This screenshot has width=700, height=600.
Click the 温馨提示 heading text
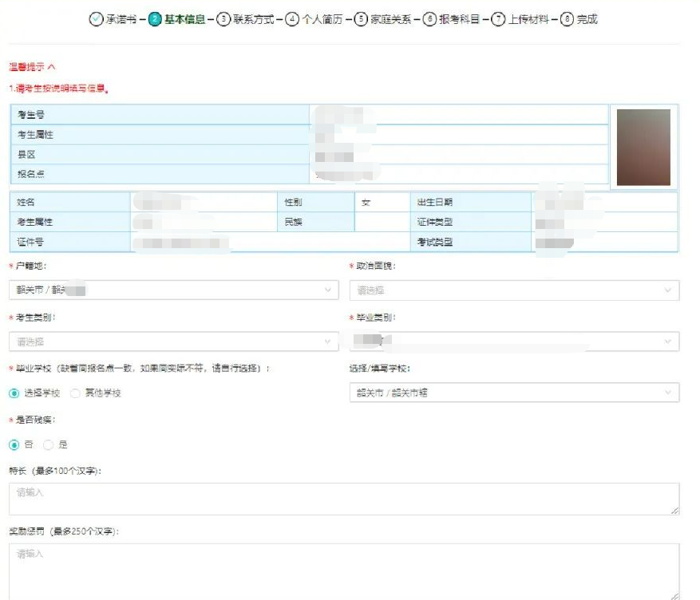(26, 67)
